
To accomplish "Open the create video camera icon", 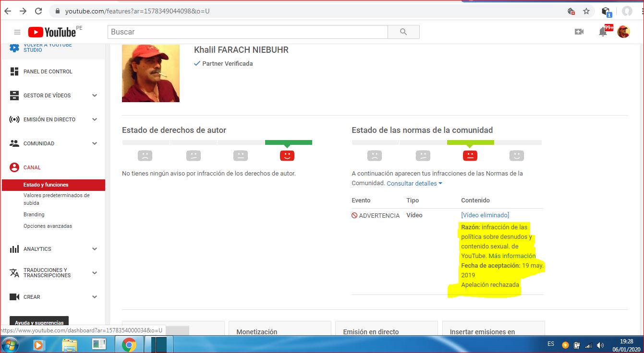I will 579,32.
